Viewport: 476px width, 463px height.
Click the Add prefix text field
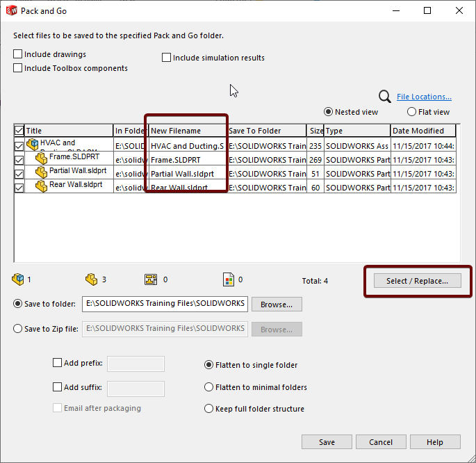136,364
